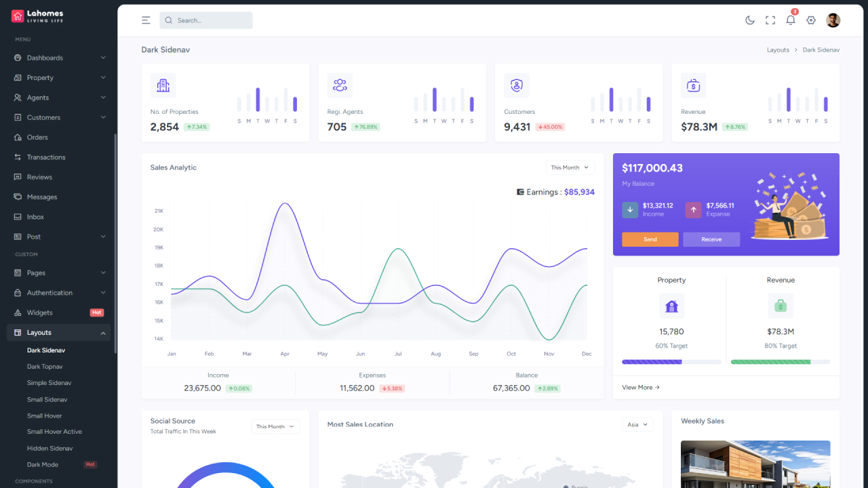Screen dimensions: 868x488
Task: Select Simple Sidenav from the Layouts submenu
Action: pos(49,382)
